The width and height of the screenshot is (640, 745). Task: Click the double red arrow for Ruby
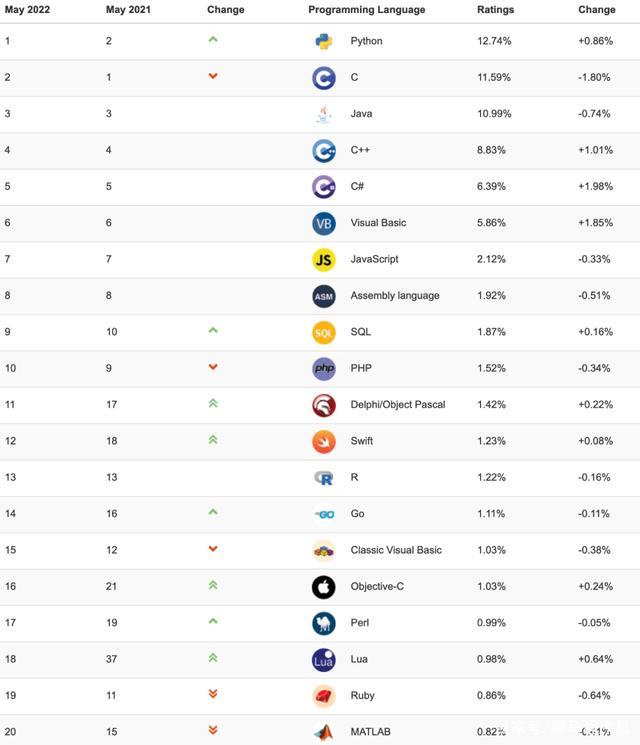213,694
